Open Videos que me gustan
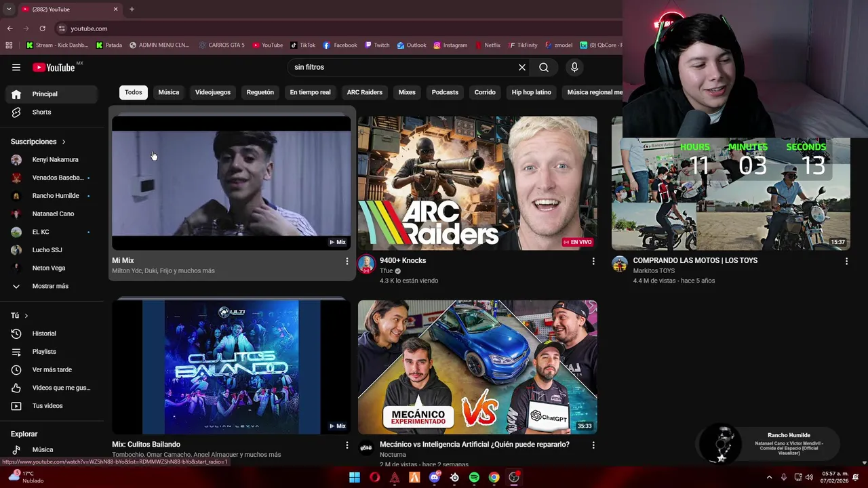This screenshot has height=488, width=868. (x=52, y=388)
